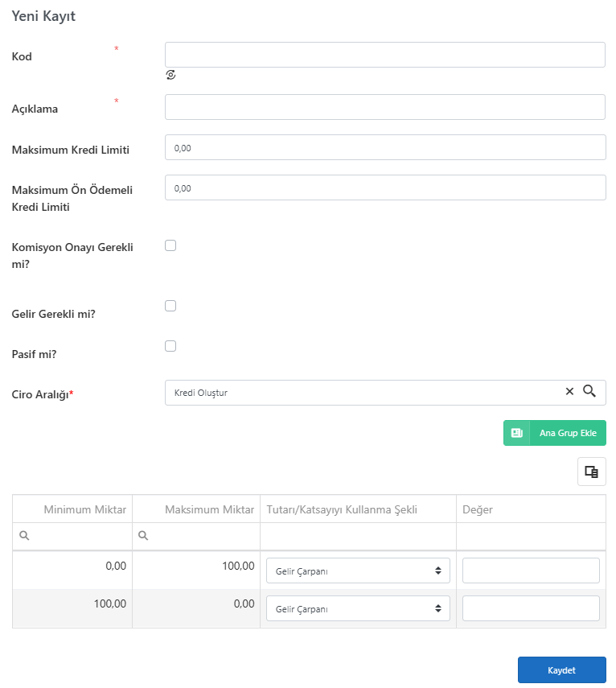Click the search icon in Maksimum Miktar filter

tap(143, 535)
